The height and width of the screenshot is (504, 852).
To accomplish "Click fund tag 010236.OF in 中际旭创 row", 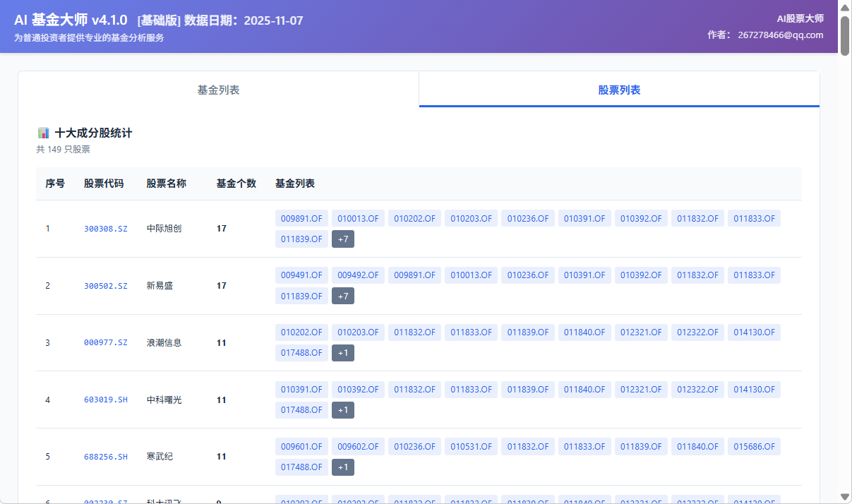I will click(x=527, y=218).
